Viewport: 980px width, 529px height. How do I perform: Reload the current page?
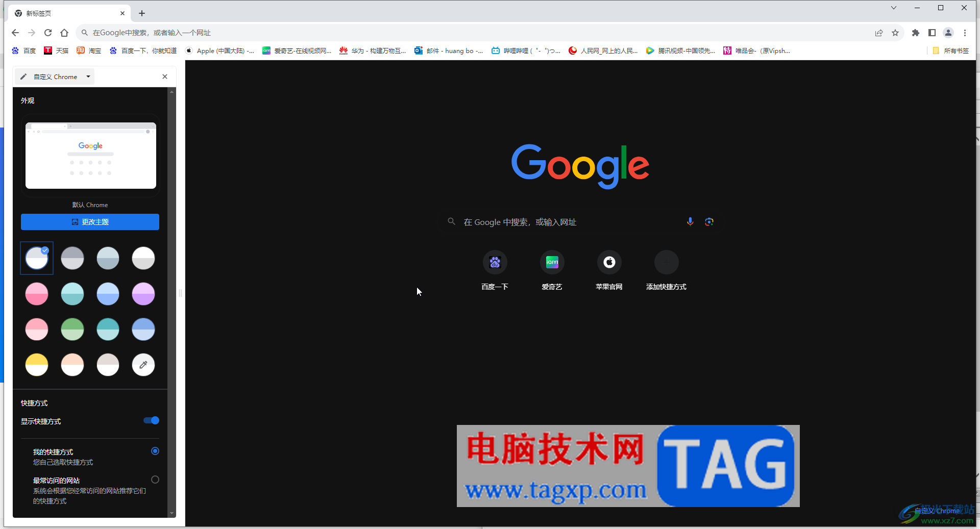(48, 33)
